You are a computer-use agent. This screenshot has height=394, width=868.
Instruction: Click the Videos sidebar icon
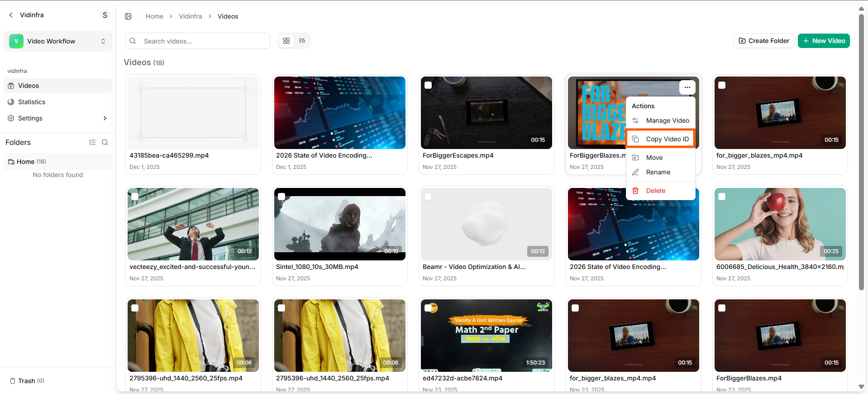pos(11,86)
